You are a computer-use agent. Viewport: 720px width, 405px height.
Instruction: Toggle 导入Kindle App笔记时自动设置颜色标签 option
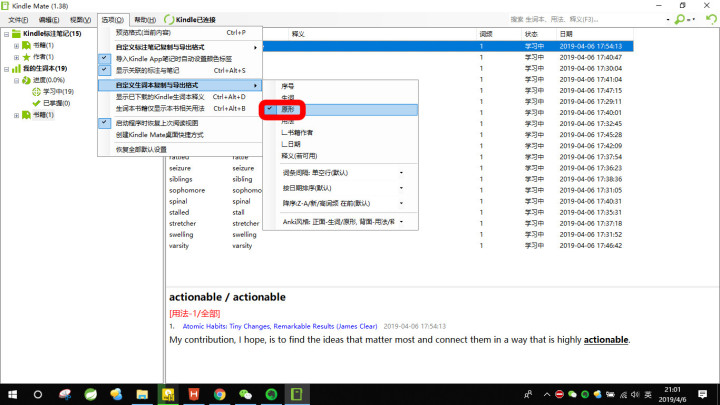pos(180,59)
